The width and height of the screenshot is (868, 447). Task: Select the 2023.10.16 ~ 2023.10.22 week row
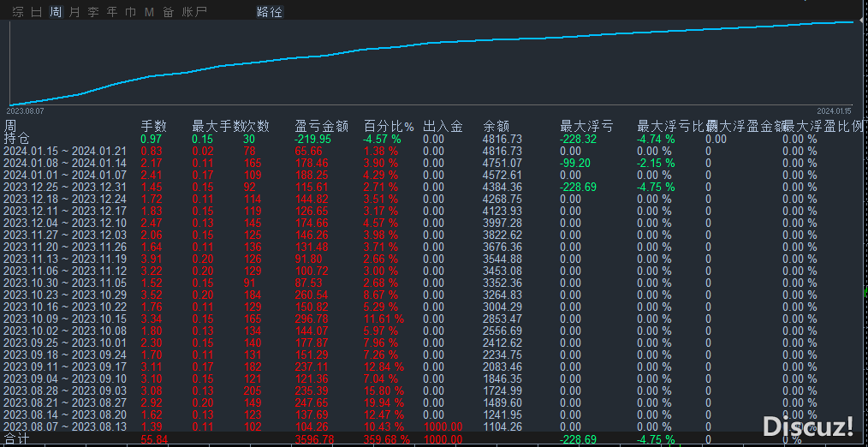(x=65, y=307)
